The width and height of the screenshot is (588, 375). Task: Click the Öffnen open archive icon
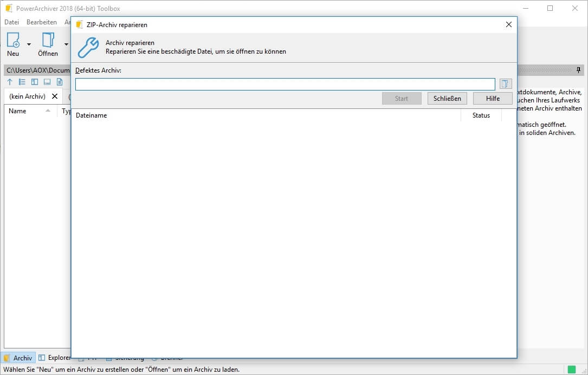48,40
